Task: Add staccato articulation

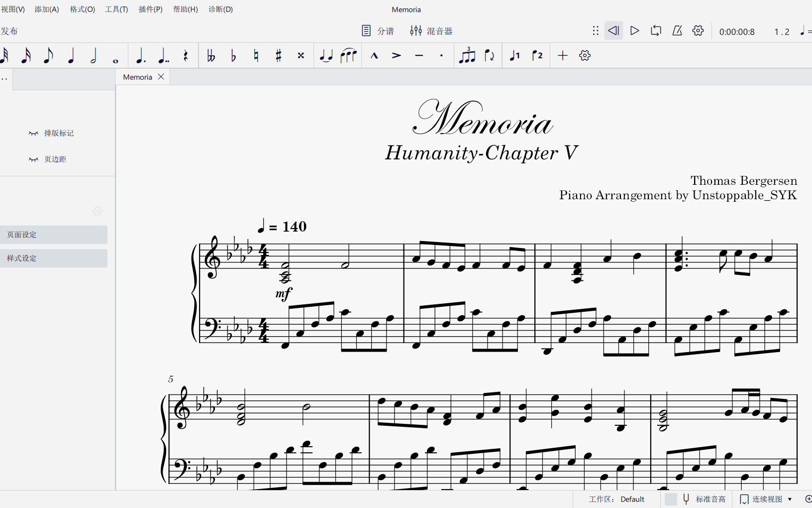Action: coord(441,55)
